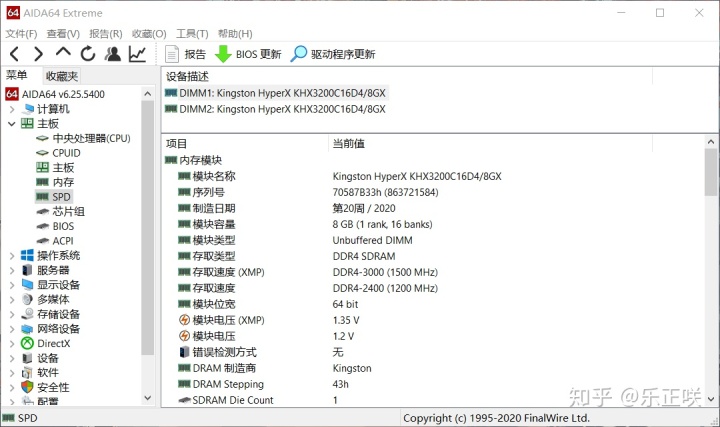The width and height of the screenshot is (720, 427).
Task: Click the DDR4-3000 (1500 MHz) value
Action: [x=385, y=272]
